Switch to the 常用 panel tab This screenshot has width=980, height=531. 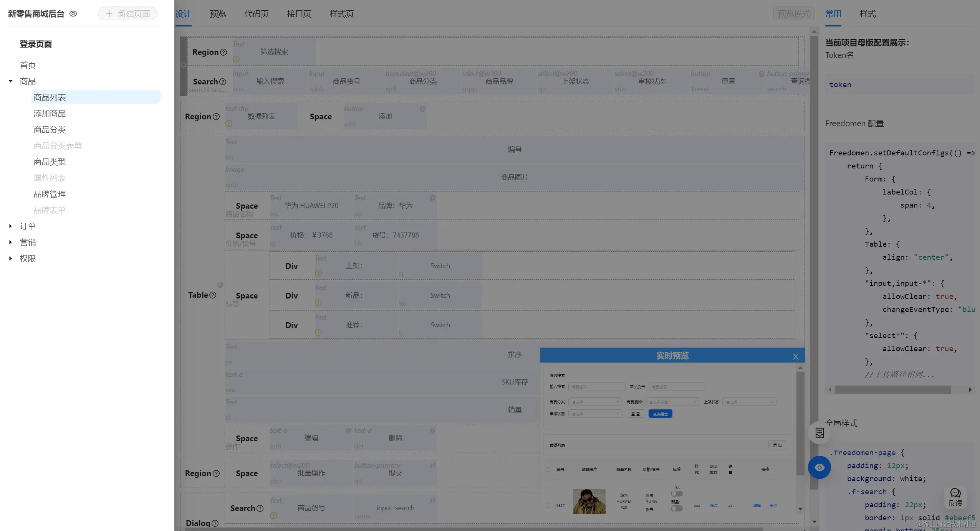tap(833, 14)
